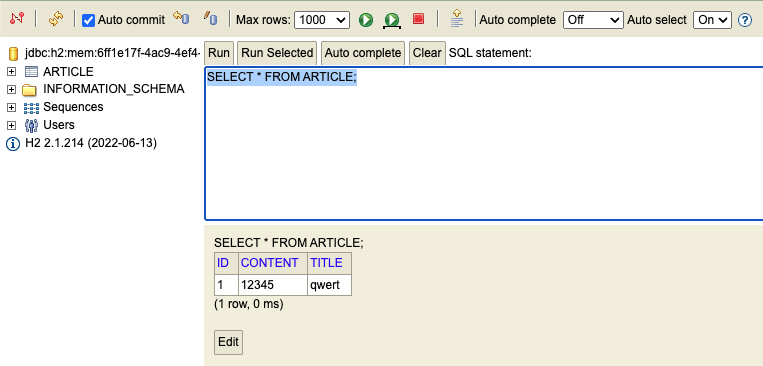Click the cell containing qwert
Screen dimensions: 763x366
pyautogui.click(x=329, y=285)
